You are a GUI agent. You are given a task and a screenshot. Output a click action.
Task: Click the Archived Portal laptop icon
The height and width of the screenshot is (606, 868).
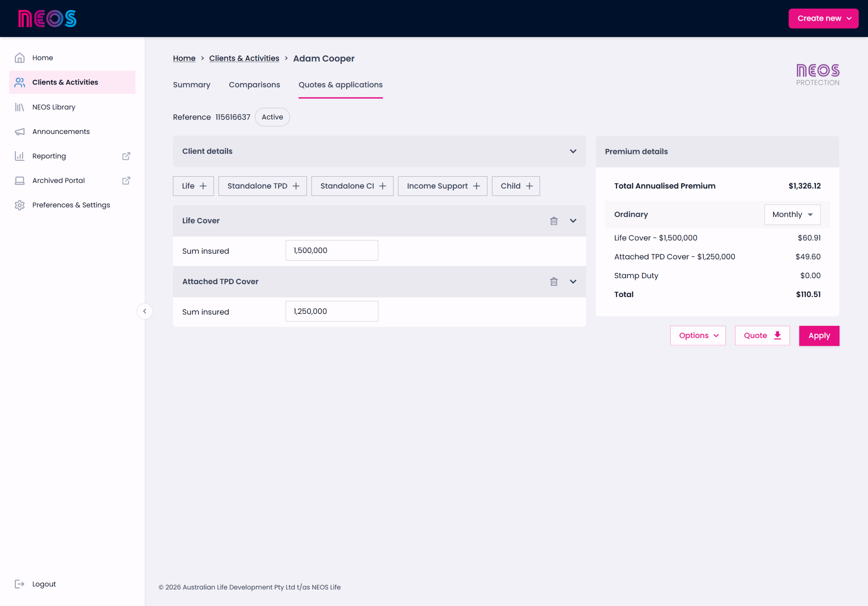pos(20,181)
